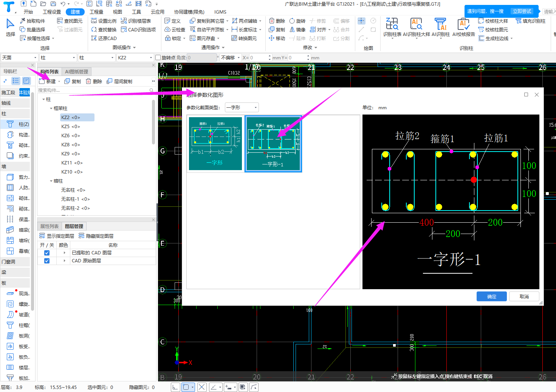The image size is (556, 392).
Task: Click the 识别柱表 recognize column table icon
Action: click(392, 27)
